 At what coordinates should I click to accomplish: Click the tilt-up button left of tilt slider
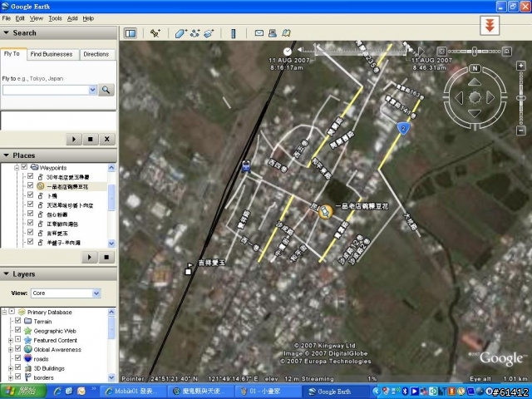pyautogui.click(x=441, y=52)
